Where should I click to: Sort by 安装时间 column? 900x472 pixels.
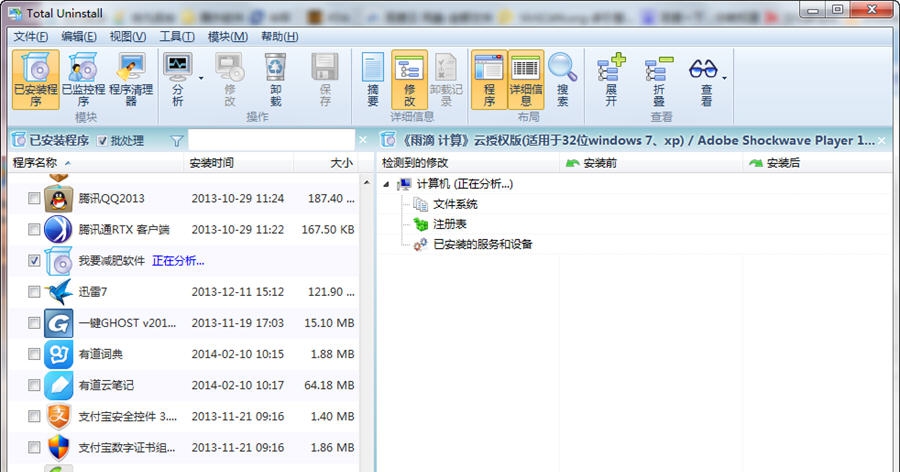coord(239,163)
